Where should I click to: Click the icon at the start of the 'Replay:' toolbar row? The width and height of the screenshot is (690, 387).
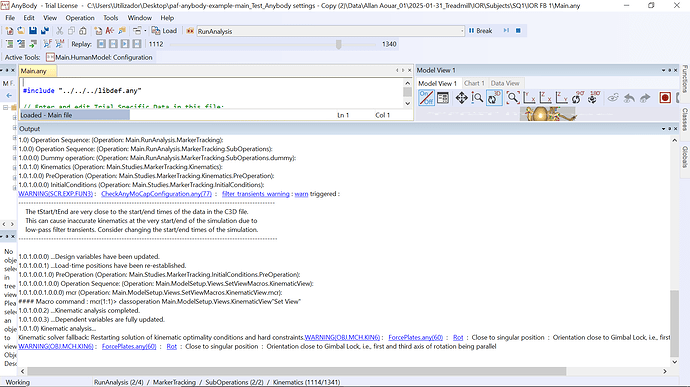coord(9,44)
